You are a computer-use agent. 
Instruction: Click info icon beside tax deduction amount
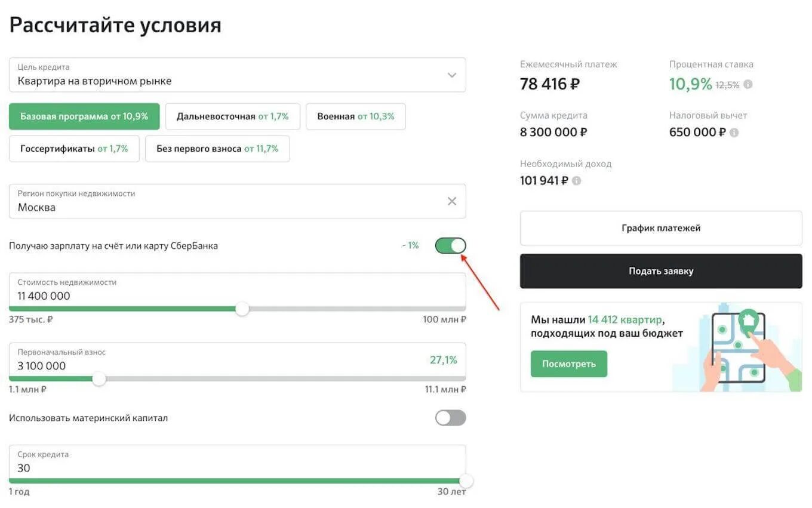(x=734, y=133)
